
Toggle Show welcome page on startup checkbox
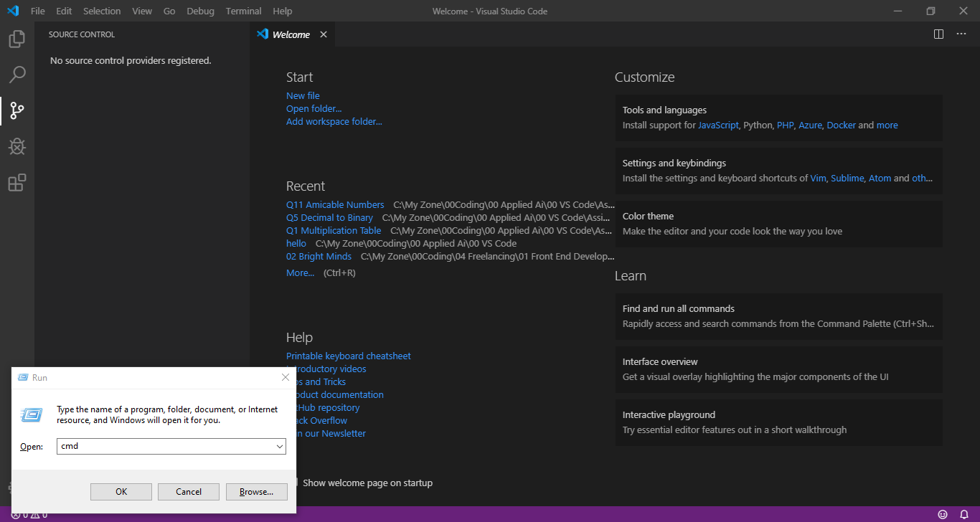tap(296, 483)
